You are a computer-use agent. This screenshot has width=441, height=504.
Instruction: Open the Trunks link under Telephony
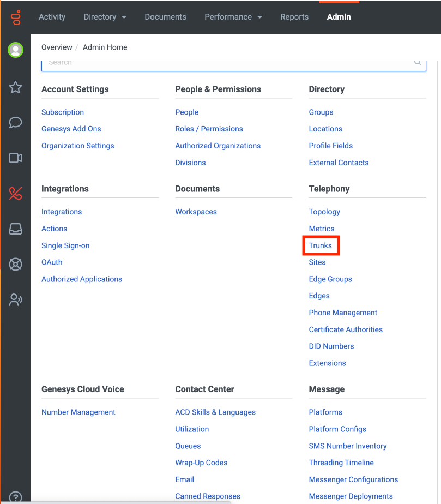[x=321, y=245]
